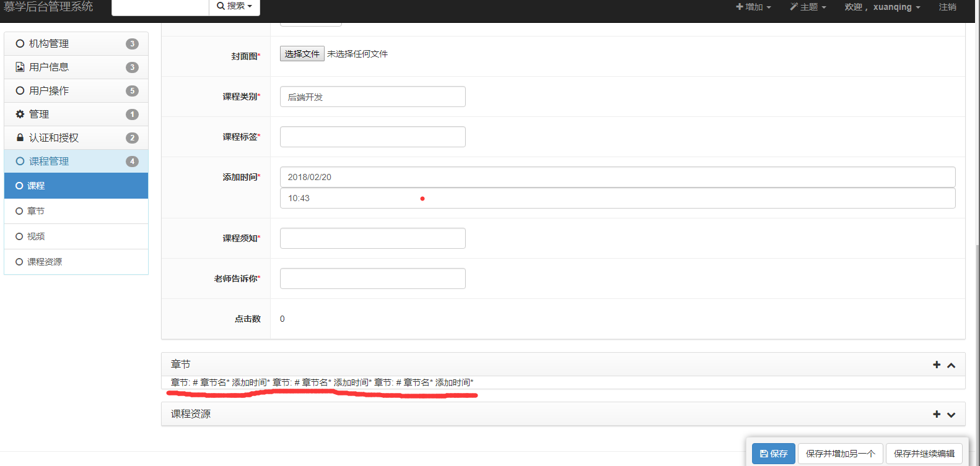Click the 主题 magic wand icon
The height and width of the screenshot is (466, 980).
[794, 7]
